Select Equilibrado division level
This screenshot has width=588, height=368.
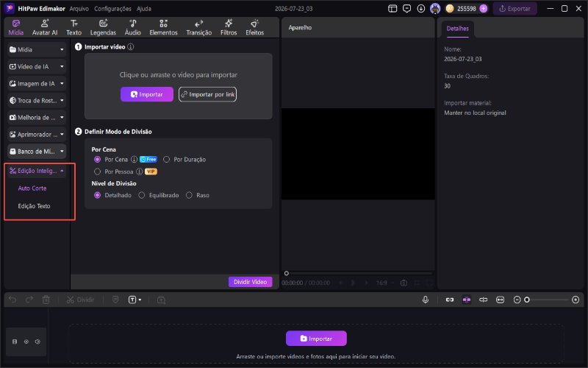[141, 195]
